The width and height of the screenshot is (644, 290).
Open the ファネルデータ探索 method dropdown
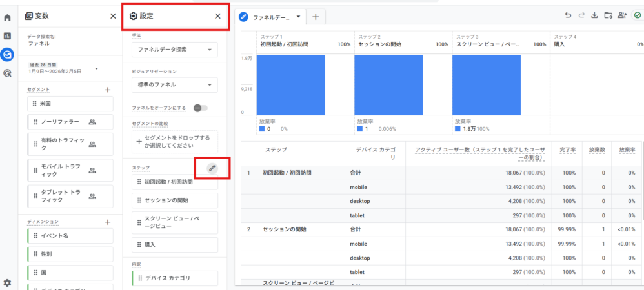pyautogui.click(x=174, y=49)
